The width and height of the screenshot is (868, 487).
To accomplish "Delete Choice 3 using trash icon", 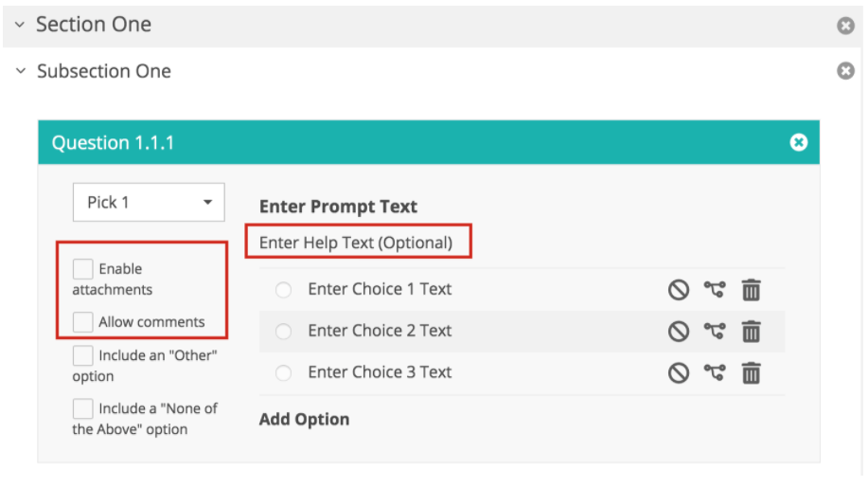I will (x=752, y=373).
